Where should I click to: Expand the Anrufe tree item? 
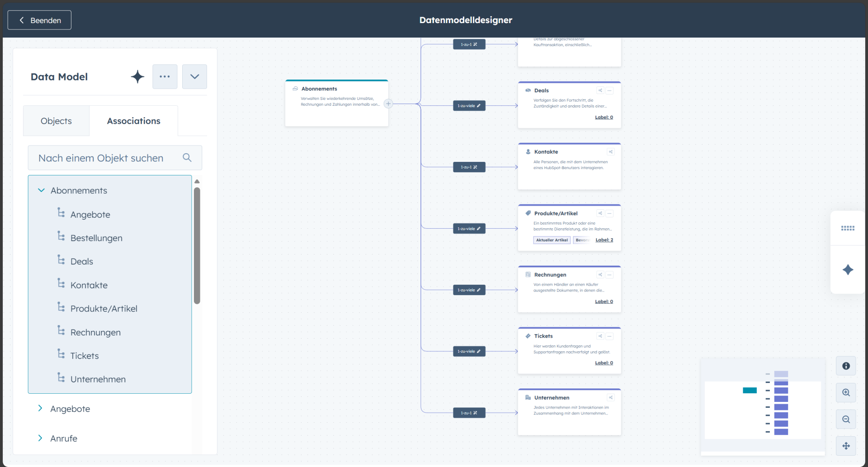pyautogui.click(x=40, y=438)
